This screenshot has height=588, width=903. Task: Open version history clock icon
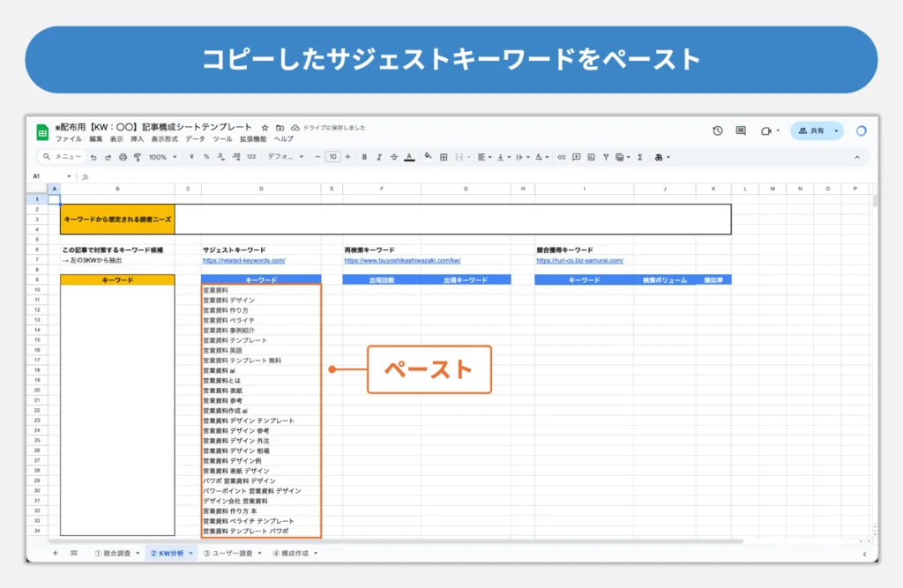(718, 130)
